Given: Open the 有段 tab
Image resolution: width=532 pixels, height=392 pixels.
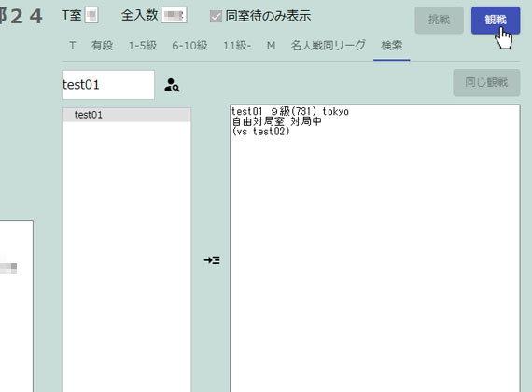Looking at the screenshot, I should click(x=102, y=46).
